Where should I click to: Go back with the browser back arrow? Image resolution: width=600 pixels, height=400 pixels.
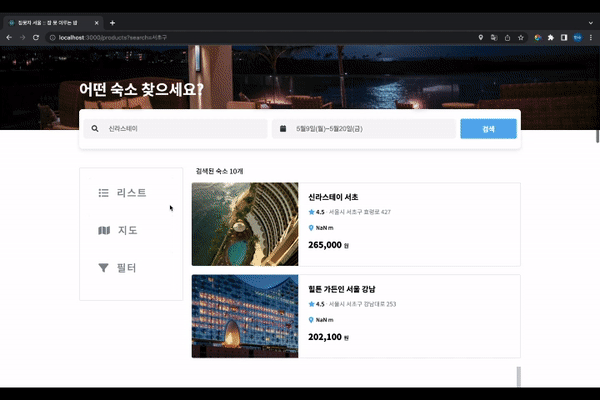[9, 38]
